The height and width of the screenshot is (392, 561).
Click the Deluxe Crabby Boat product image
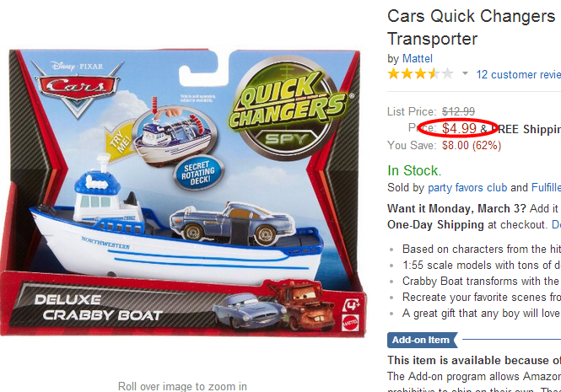coord(183,194)
